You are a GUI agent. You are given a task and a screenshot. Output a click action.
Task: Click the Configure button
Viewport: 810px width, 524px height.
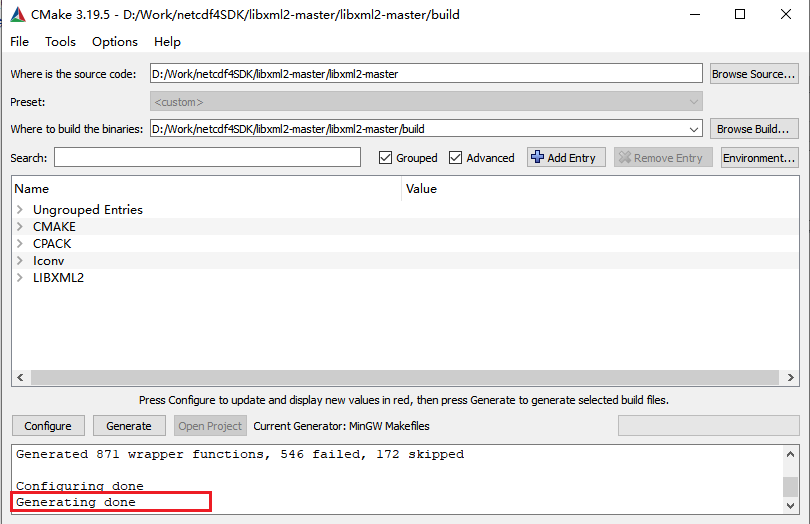coord(48,426)
